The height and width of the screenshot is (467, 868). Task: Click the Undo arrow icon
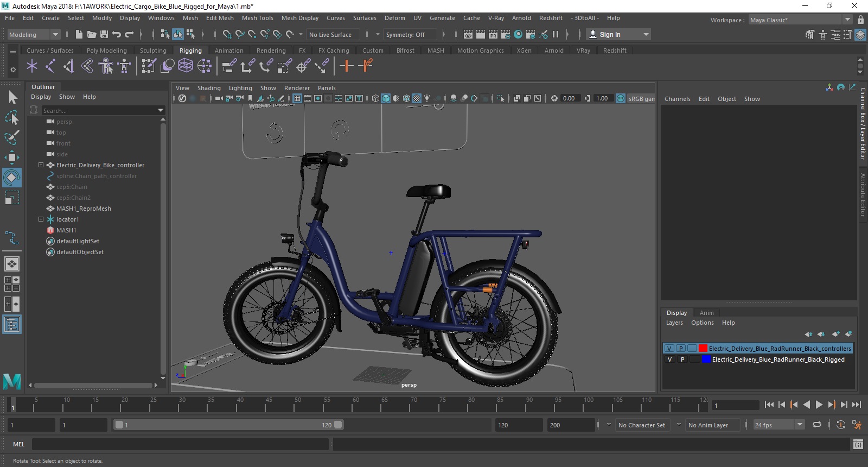[116, 34]
